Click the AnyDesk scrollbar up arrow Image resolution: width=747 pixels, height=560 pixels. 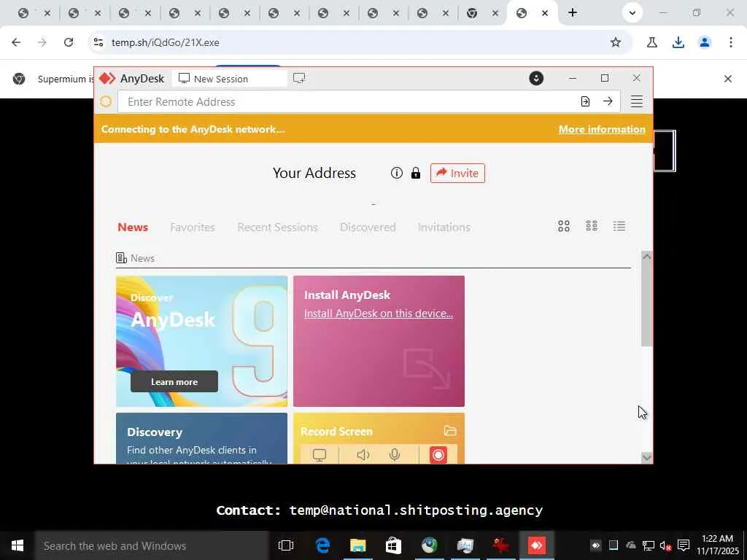[646, 256]
